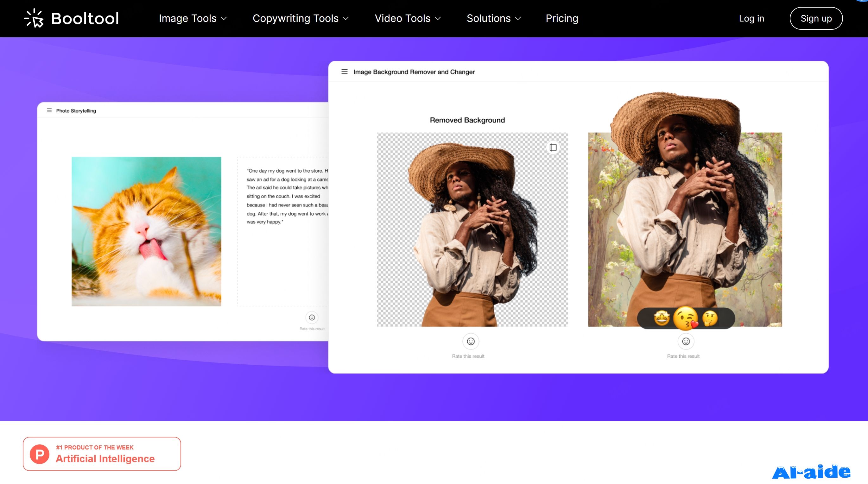Open the Video Tools menu
The height and width of the screenshot is (484, 868).
coord(408,18)
